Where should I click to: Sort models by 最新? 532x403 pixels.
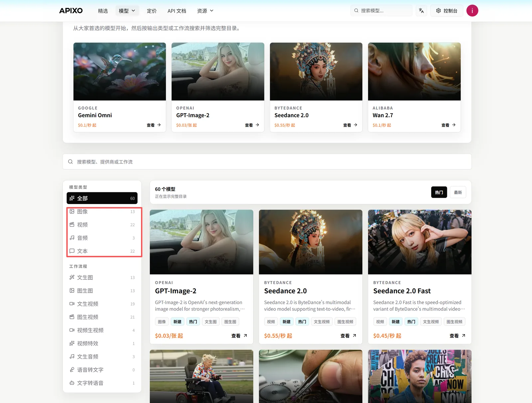pos(458,192)
